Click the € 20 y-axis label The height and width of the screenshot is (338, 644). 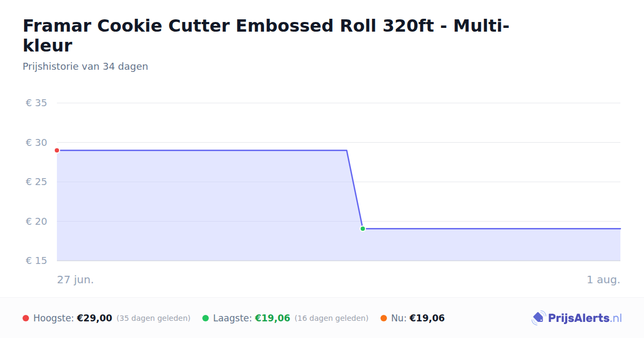point(36,222)
